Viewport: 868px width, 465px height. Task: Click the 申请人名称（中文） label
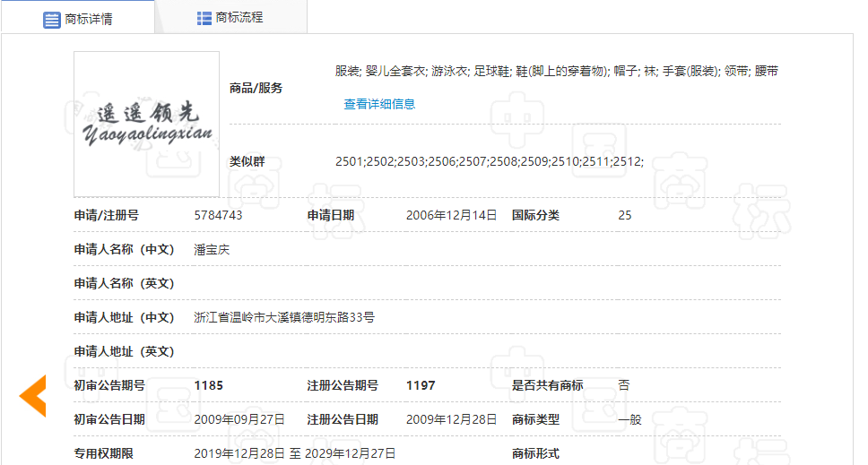[x=124, y=249]
